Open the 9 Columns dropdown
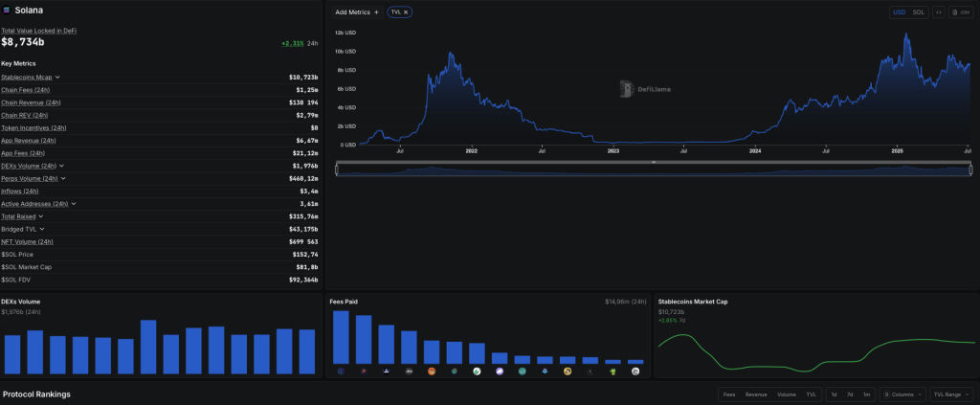The height and width of the screenshot is (405, 980). pyautogui.click(x=902, y=394)
